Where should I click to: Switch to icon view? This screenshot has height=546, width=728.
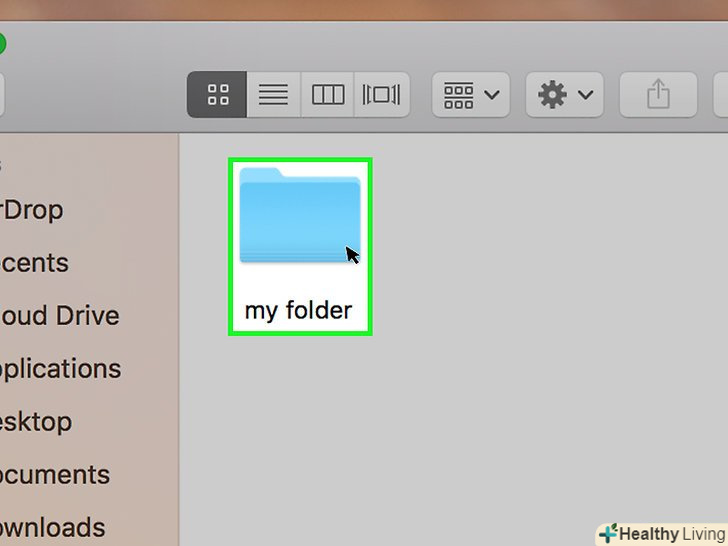click(x=217, y=95)
